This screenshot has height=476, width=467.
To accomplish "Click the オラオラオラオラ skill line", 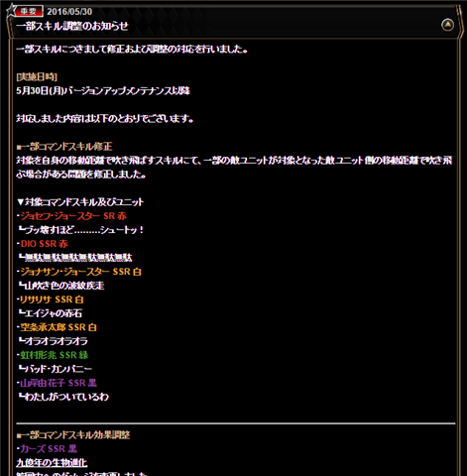I will point(56,341).
